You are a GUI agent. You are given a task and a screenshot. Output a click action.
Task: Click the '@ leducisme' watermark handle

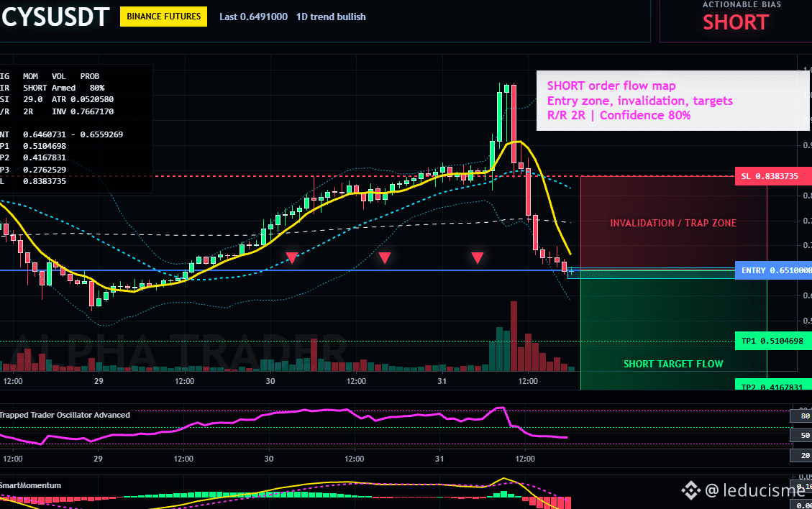coord(755,490)
